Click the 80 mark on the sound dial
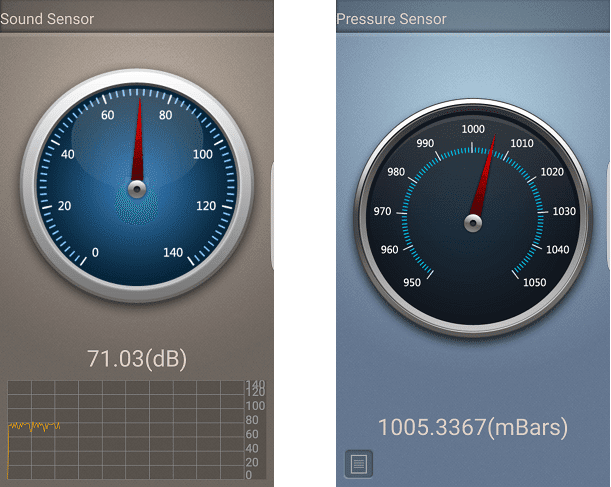611x487 pixels. [165, 115]
